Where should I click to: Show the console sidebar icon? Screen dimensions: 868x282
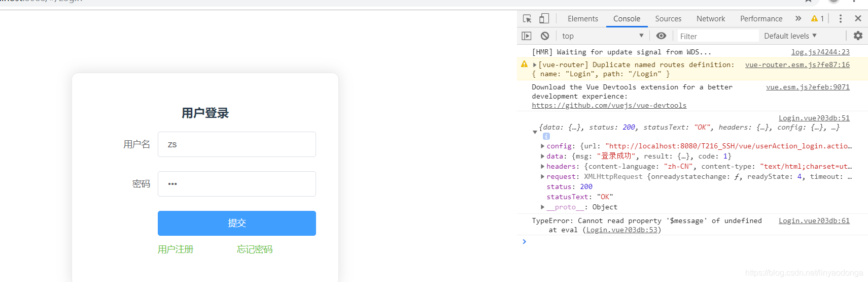(527, 36)
